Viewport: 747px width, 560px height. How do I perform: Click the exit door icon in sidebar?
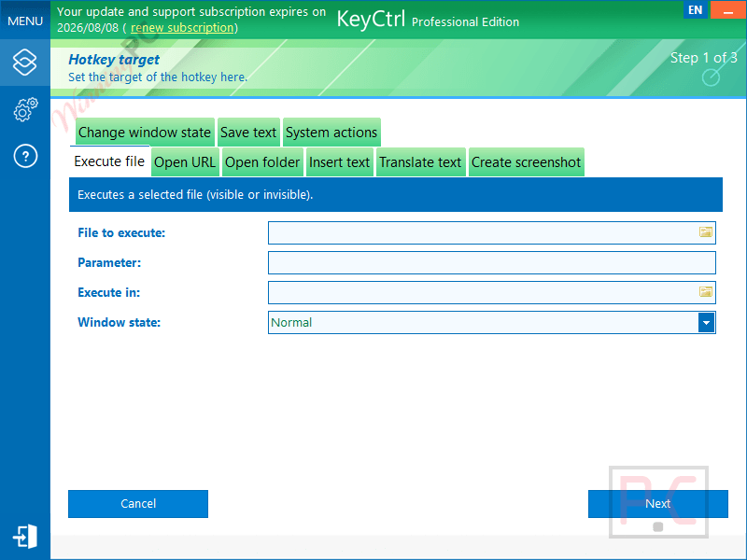(x=25, y=536)
